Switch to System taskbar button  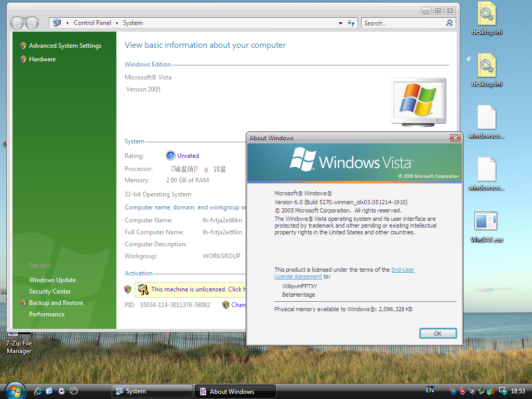click(152, 391)
